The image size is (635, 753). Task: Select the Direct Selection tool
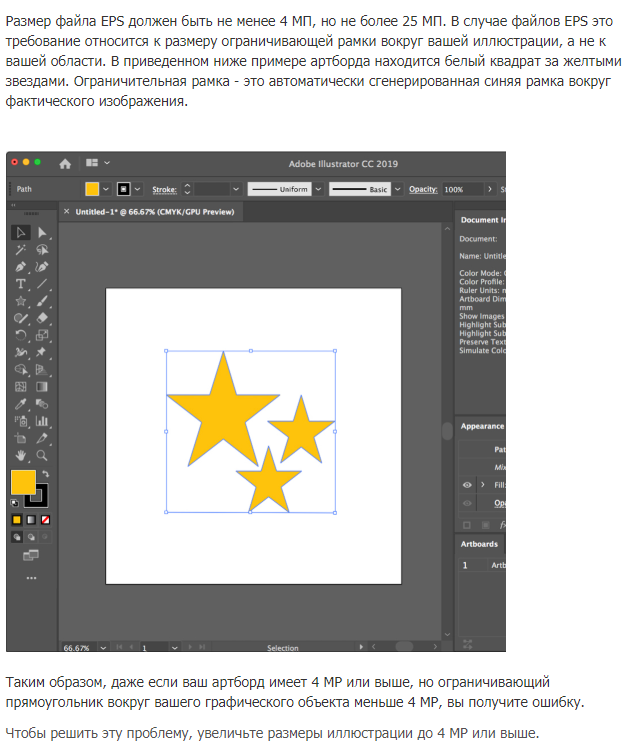(42, 233)
